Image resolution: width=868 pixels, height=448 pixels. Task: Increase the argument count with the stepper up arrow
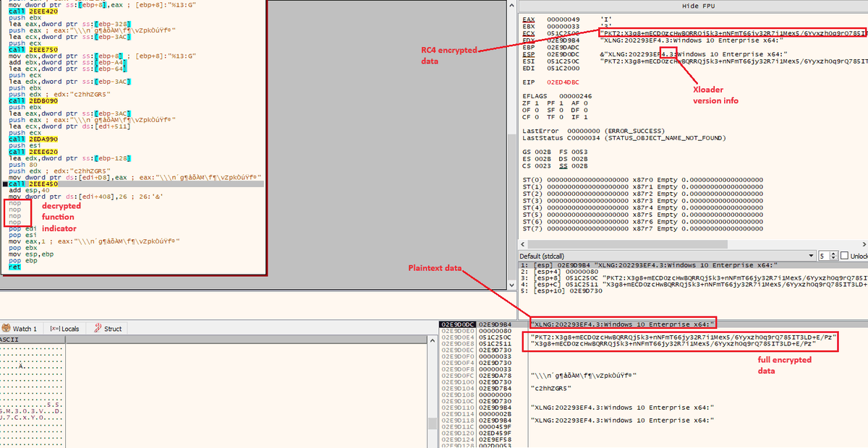pos(833,254)
